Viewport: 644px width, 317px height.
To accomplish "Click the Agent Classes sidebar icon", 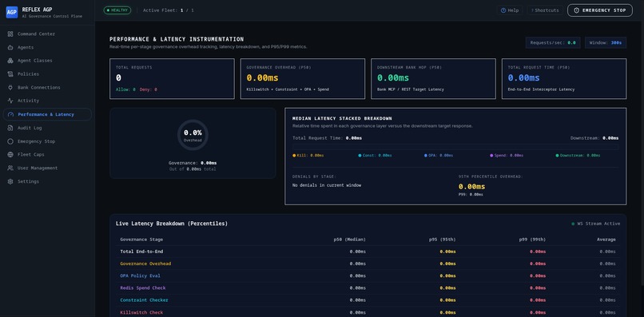I will (x=10, y=61).
